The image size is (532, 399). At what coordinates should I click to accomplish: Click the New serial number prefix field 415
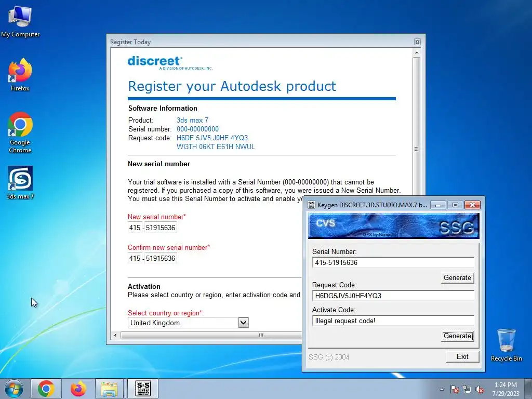click(x=135, y=228)
